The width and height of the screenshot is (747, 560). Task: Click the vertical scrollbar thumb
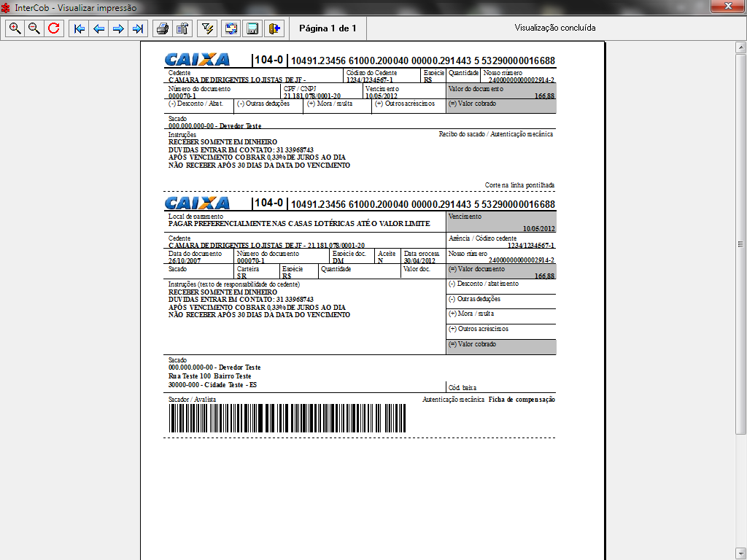740,244
